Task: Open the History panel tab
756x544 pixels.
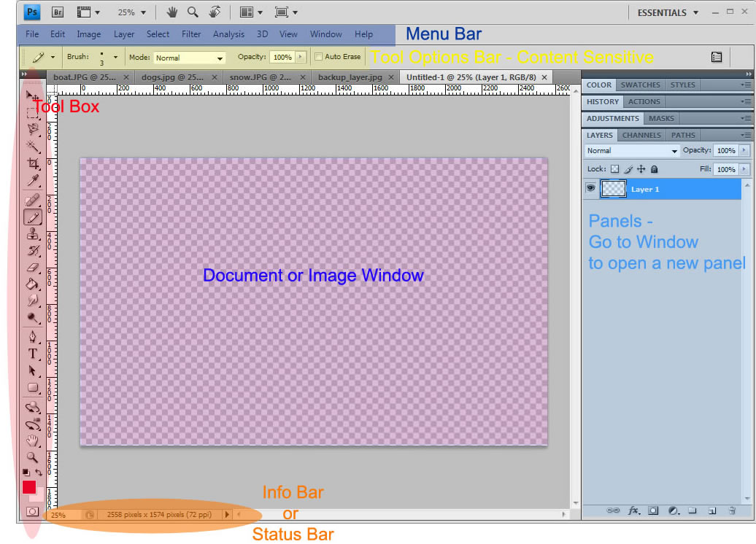Action: pos(602,101)
